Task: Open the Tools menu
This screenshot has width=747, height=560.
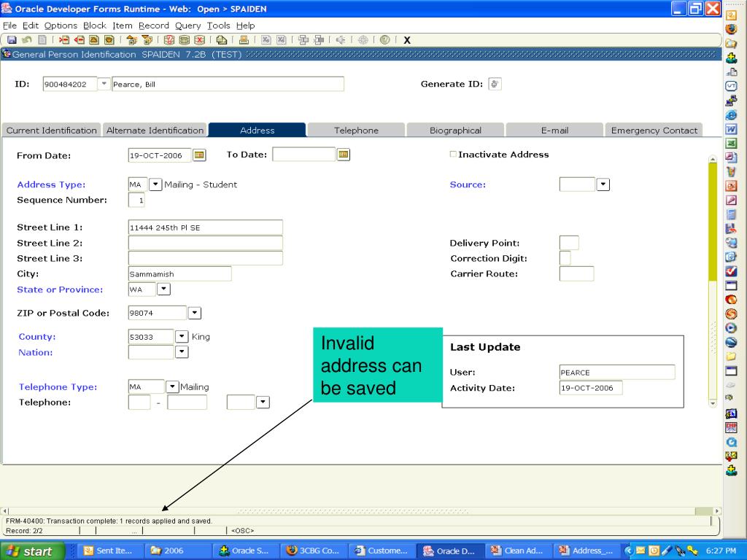Action: pos(219,26)
